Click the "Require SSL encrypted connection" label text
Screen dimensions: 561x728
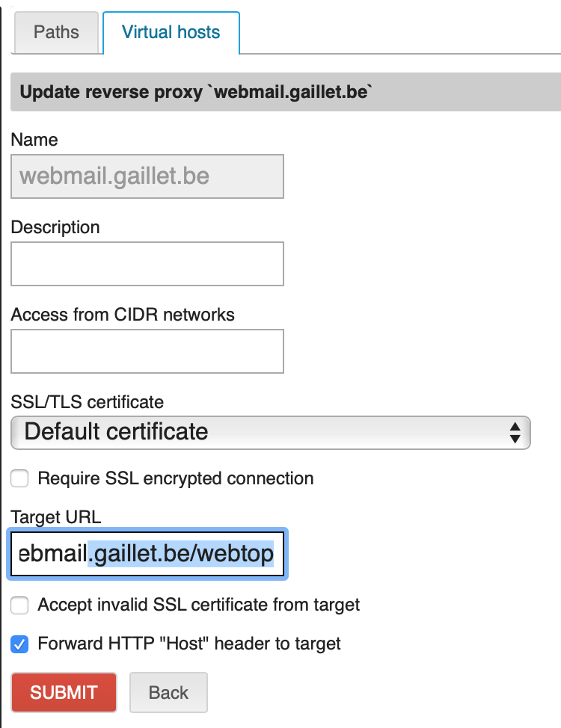point(176,478)
